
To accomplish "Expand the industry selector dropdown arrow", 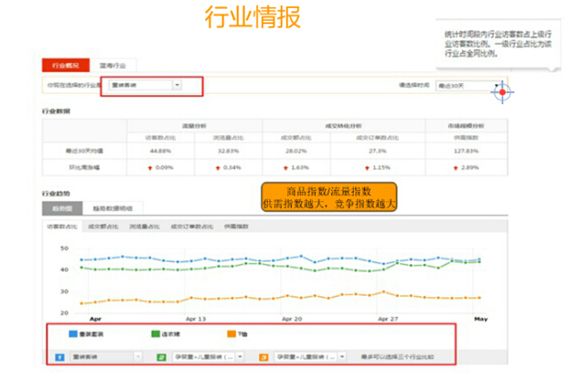I will click(177, 85).
